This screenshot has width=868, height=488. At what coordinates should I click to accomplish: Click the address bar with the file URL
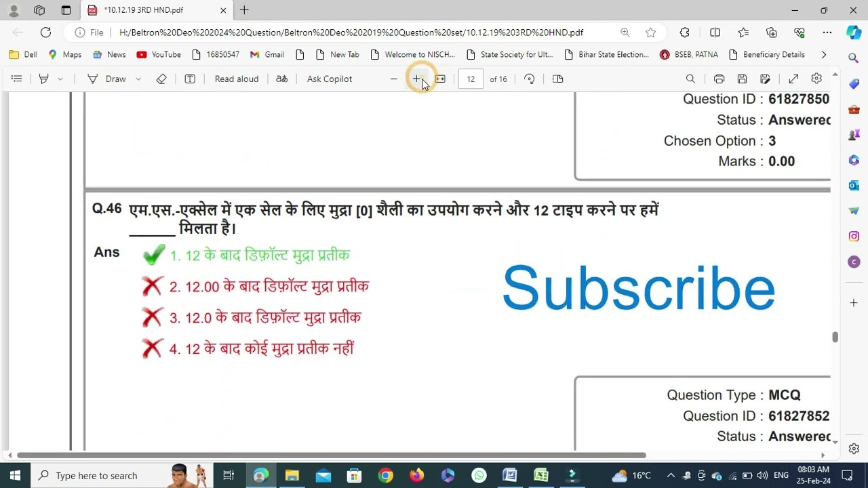(x=351, y=33)
